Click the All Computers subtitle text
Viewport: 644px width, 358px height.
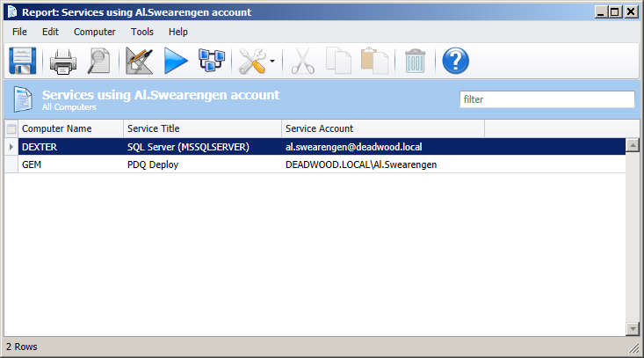(69, 106)
